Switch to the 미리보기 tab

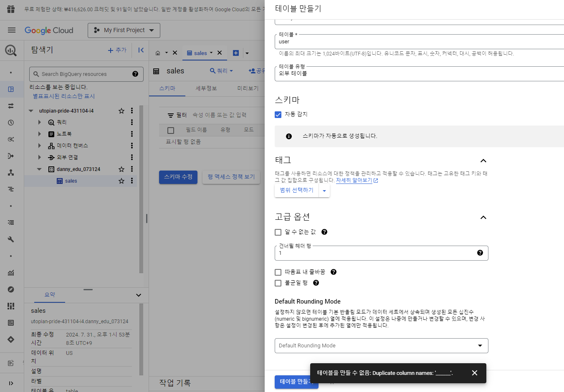(x=248, y=88)
